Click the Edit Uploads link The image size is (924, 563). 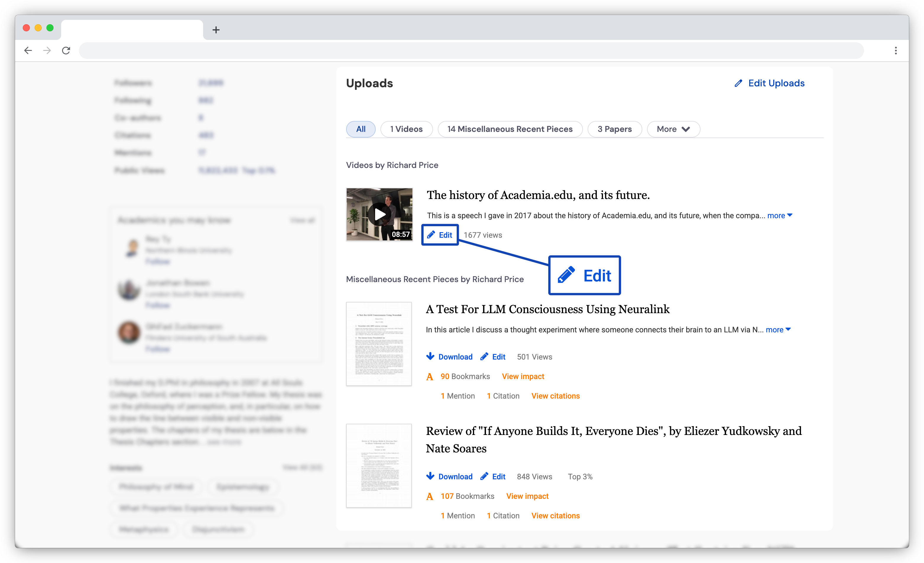click(776, 83)
